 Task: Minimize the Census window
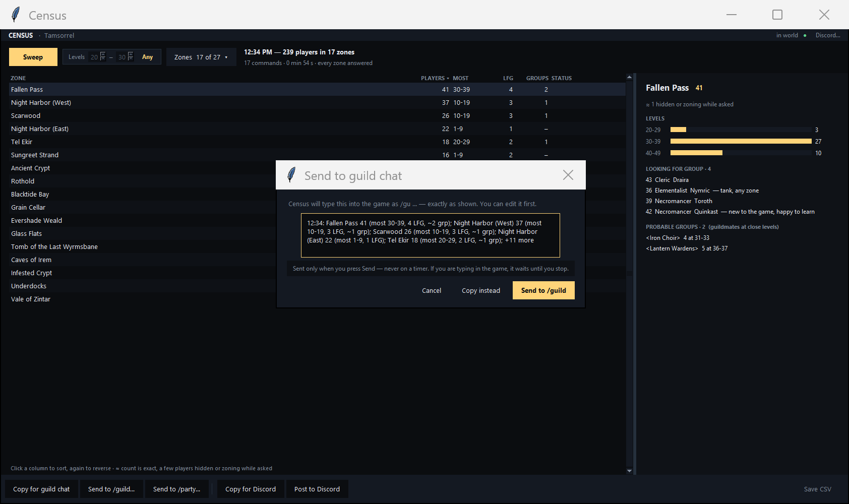coord(732,15)
